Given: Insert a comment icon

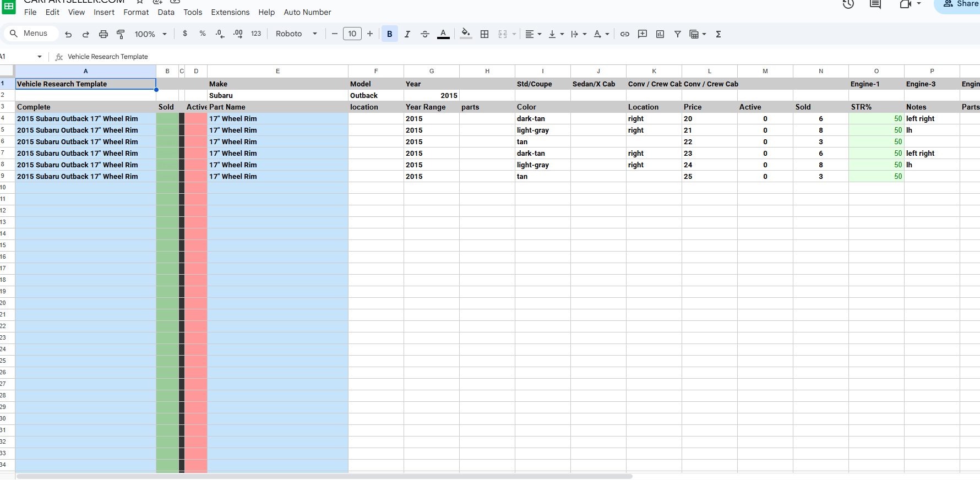Looking at the screenshot, I should (x=643, y=34).
